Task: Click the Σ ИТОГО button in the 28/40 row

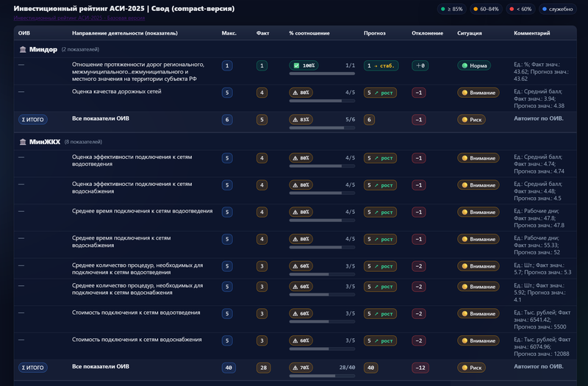Action: (33, 368)
